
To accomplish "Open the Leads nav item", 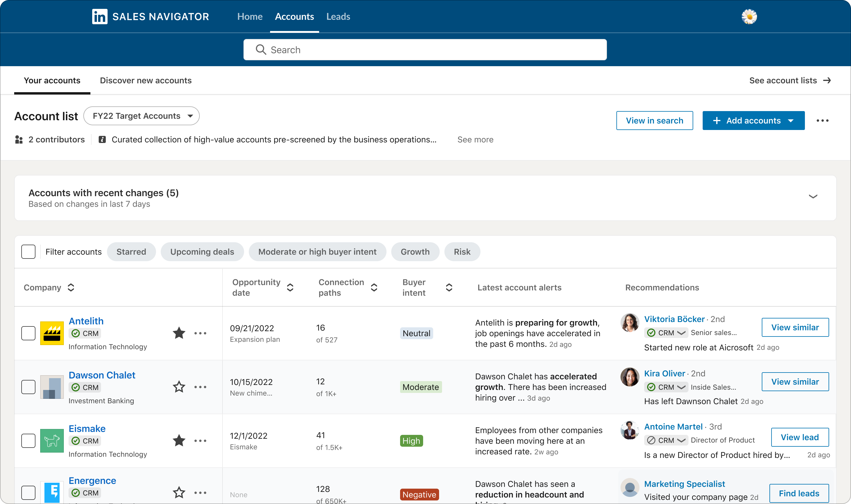I will point(338,17).
